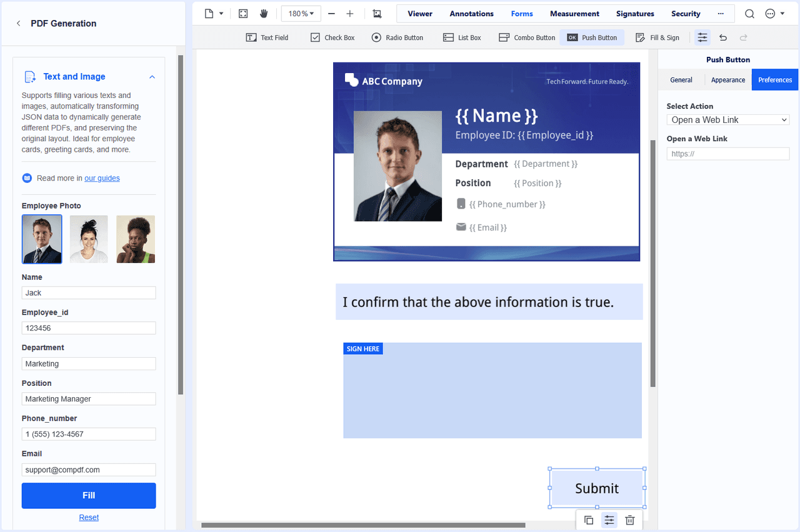Click the Reset link
The image size is (800, 532).
(x=89, y=518)
